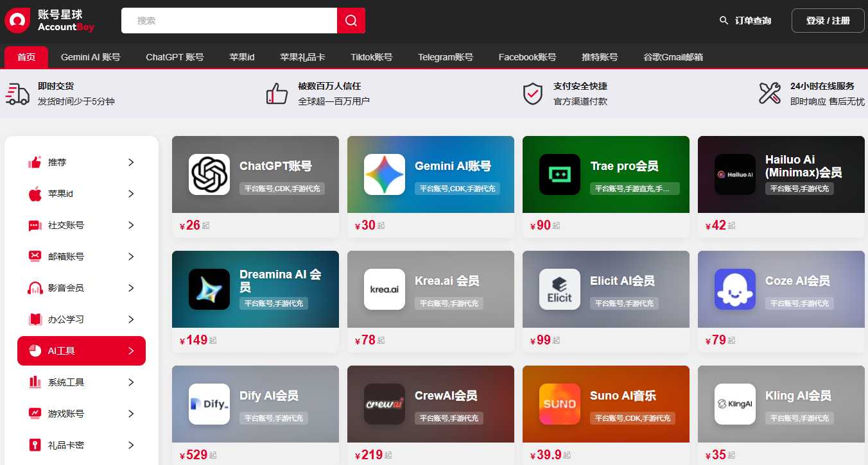The height and width of the screenshot is (465, 868).
Task: Select the AI工具 category icon
Action: [x=31, y=351]
